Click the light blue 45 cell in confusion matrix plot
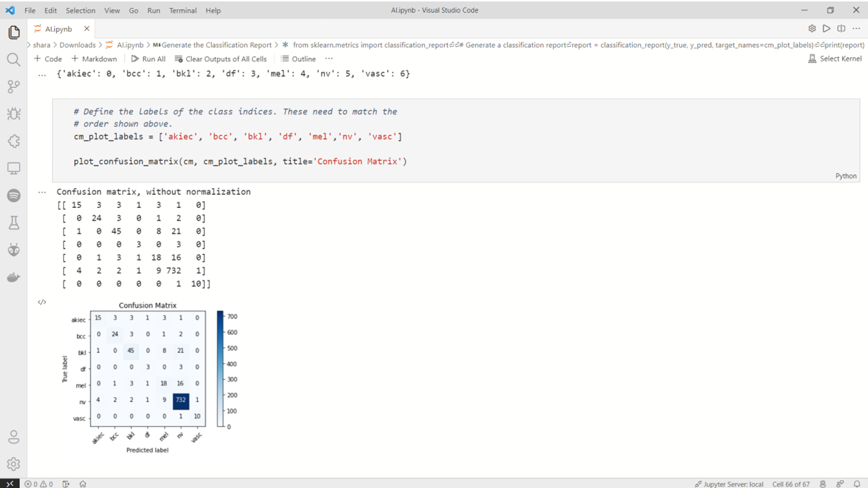 point(131,350)
